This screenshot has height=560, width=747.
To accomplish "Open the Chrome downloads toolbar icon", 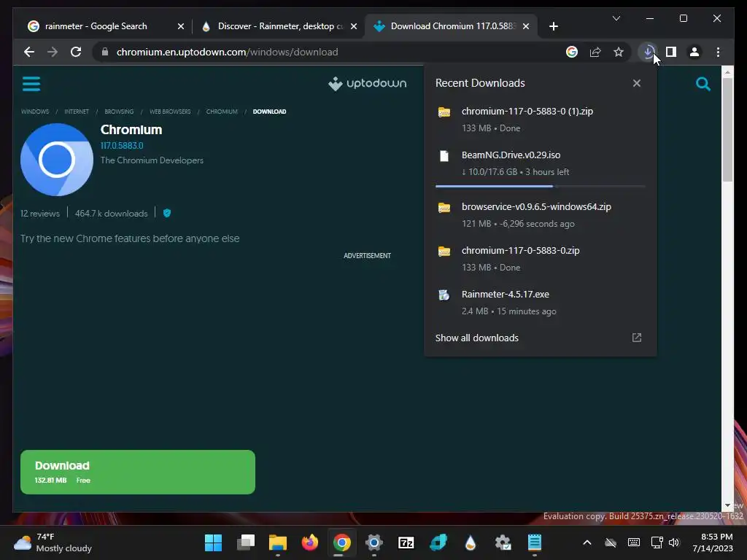I will click(x=648, y=52).
